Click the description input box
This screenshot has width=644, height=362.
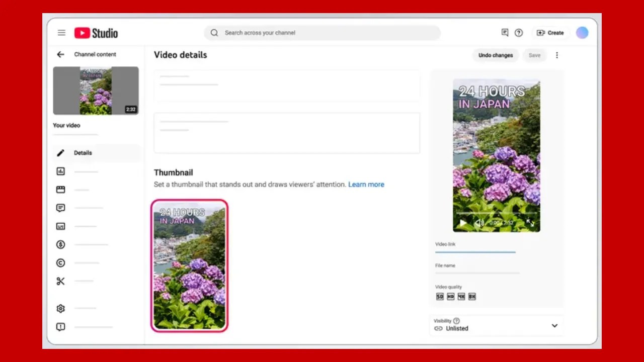[287, 133]
